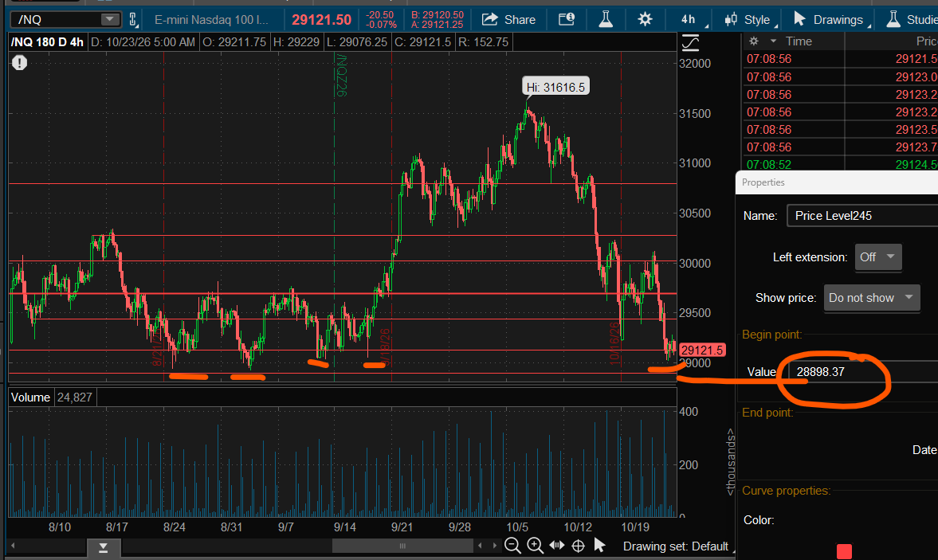Click the Name field Price Level245

[862, 216]
